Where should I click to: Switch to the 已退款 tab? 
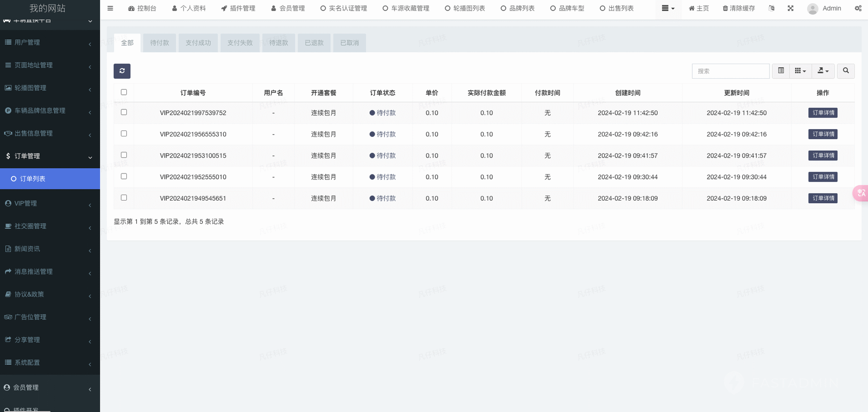click(x=314, y=43)
